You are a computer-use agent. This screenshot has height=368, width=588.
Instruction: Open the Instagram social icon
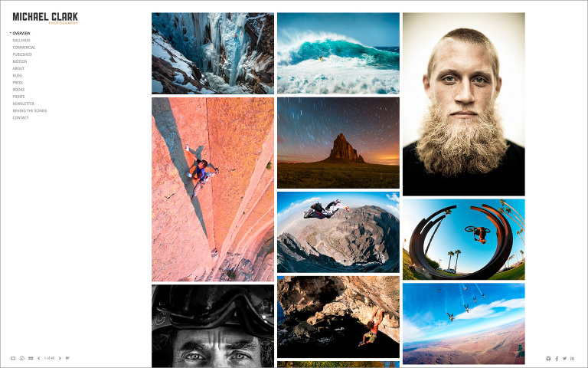pos(548,359)
